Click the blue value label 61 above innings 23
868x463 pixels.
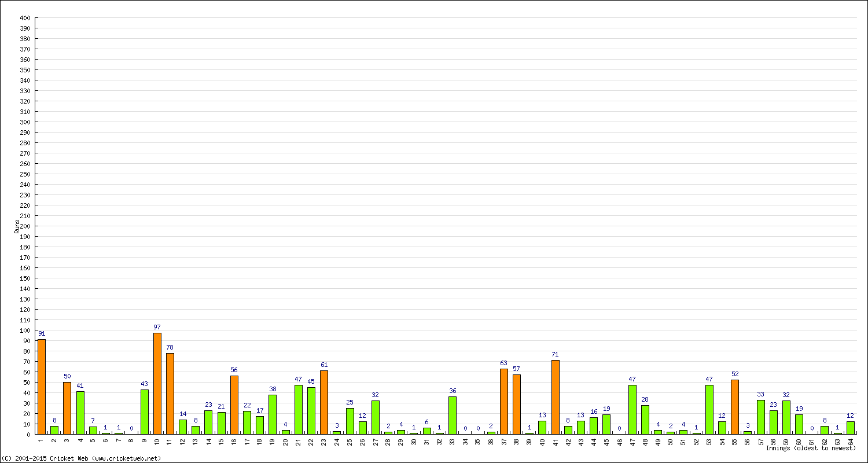click(324, 365)
